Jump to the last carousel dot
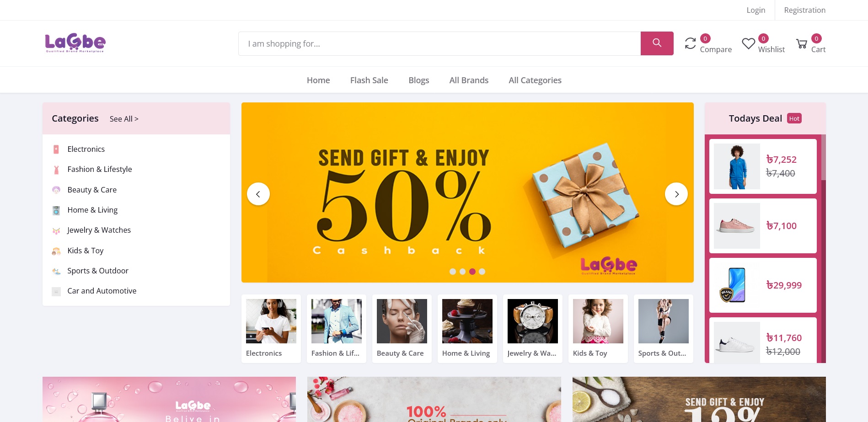 point(482,272)
